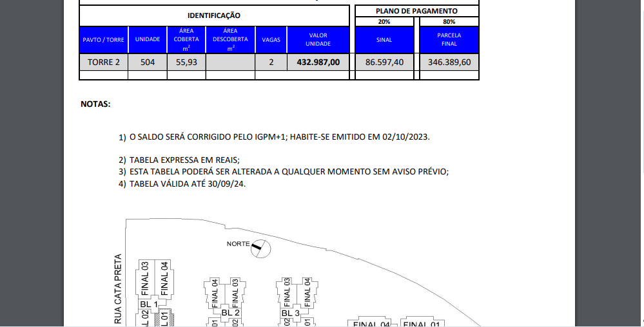Click the BL 2 block label

(x=230, y=313)
